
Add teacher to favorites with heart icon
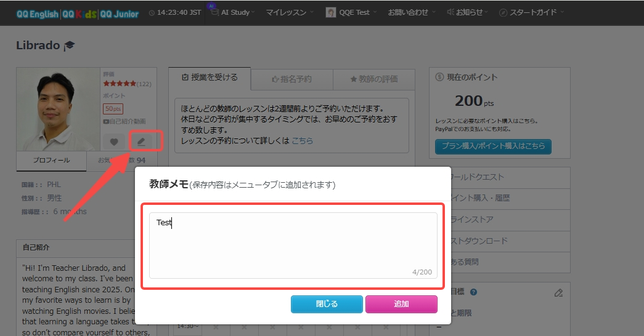coord(114,142)
